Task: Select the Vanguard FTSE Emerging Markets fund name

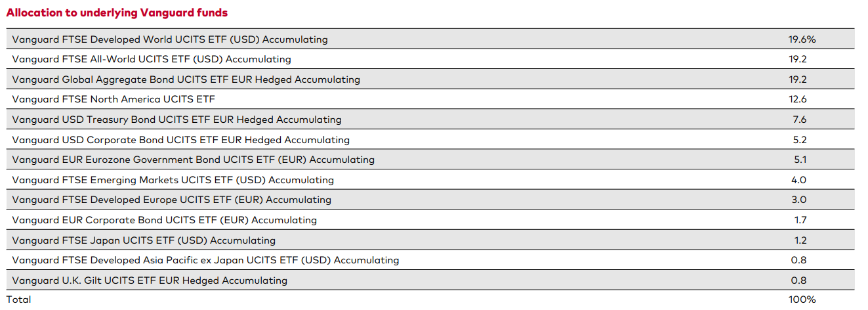Action: click(173, 180)
